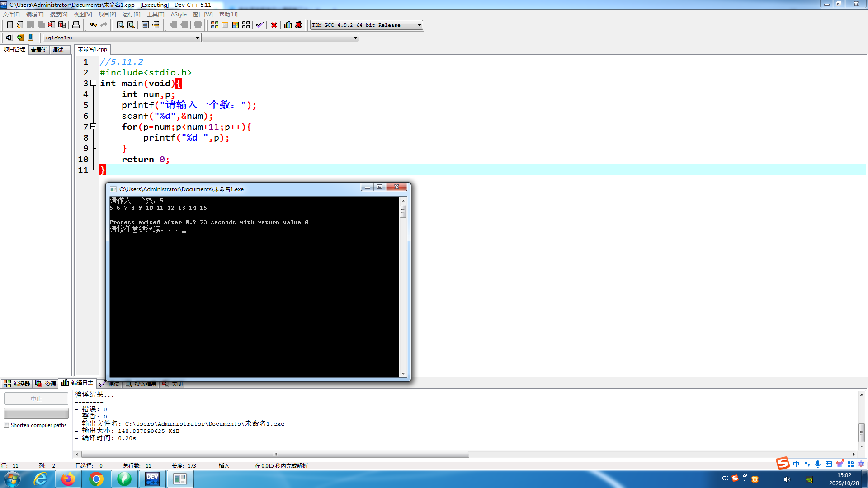Click the Syntax check checkmark icon
Image resolution: width=868 pixels, height=488 pixels.
click(259, 25)
